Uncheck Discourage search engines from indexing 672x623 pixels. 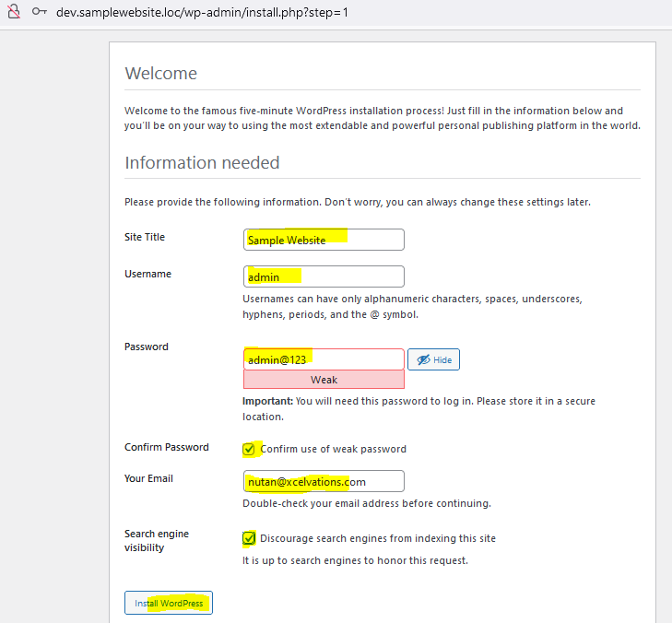click(x=249, y=537)
